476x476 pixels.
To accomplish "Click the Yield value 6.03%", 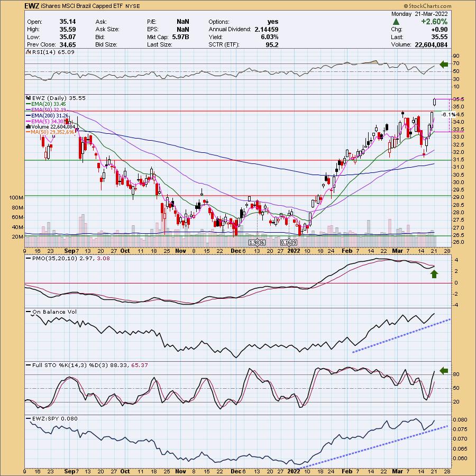I will [x=269, y=37].
